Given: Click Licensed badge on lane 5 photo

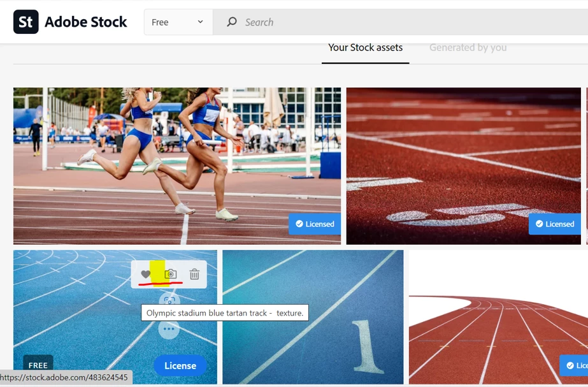Looking at the screenshot, I should 555,224.
